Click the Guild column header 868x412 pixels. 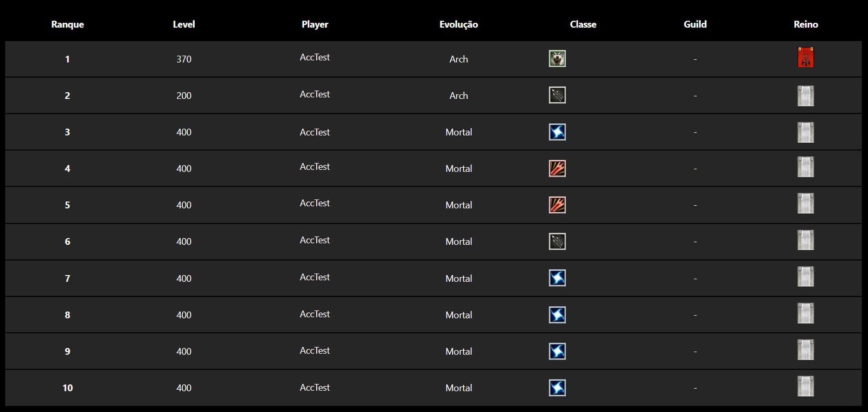pos(695,24)
